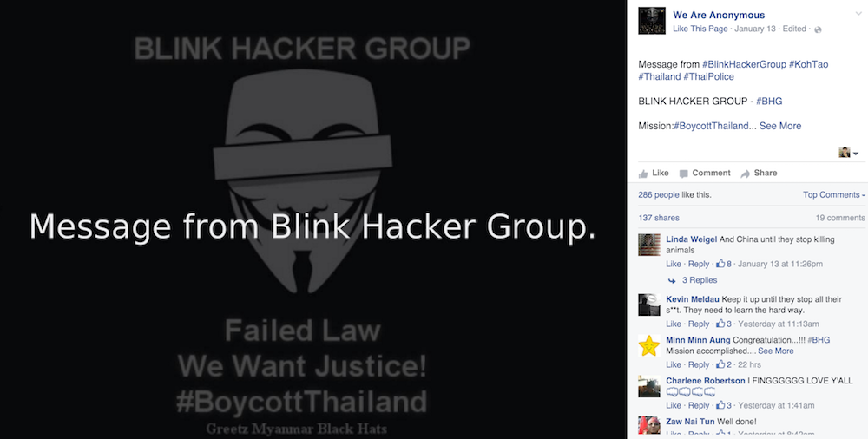Open the profile selector dropdown near See More
The width and height of the screenshot is (868, 439).
coord(849,152)
